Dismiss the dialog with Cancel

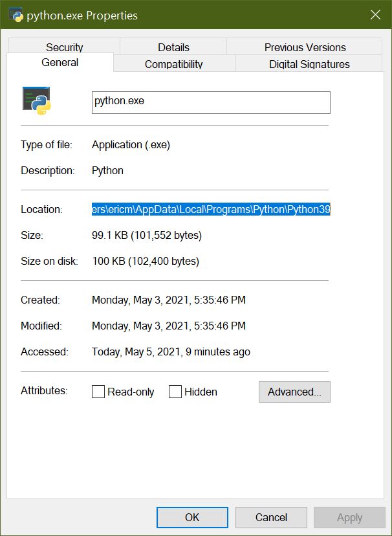pos(271,517)
